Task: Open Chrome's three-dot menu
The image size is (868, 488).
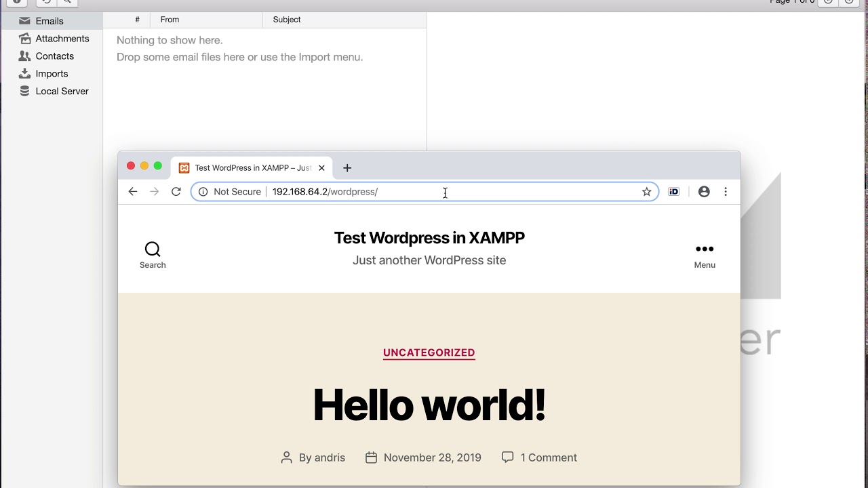Action: [x=726, y=192]
